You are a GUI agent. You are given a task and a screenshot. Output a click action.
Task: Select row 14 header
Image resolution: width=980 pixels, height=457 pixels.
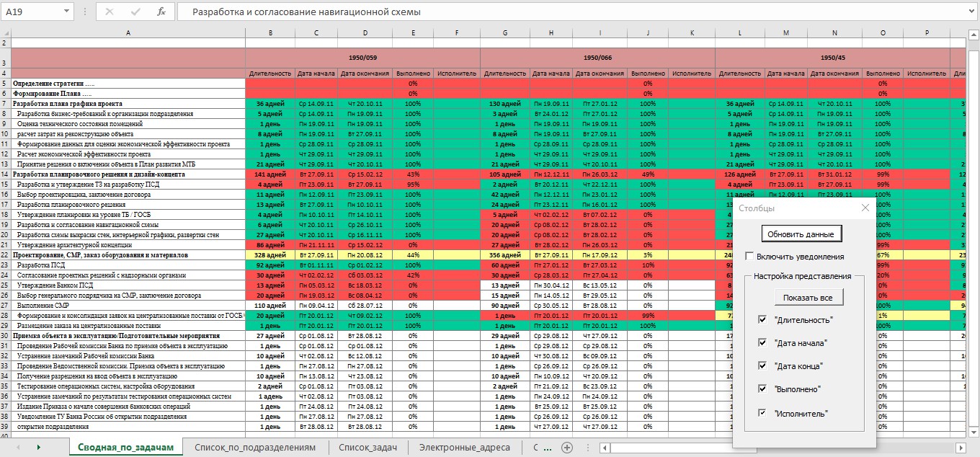(5, 174)
